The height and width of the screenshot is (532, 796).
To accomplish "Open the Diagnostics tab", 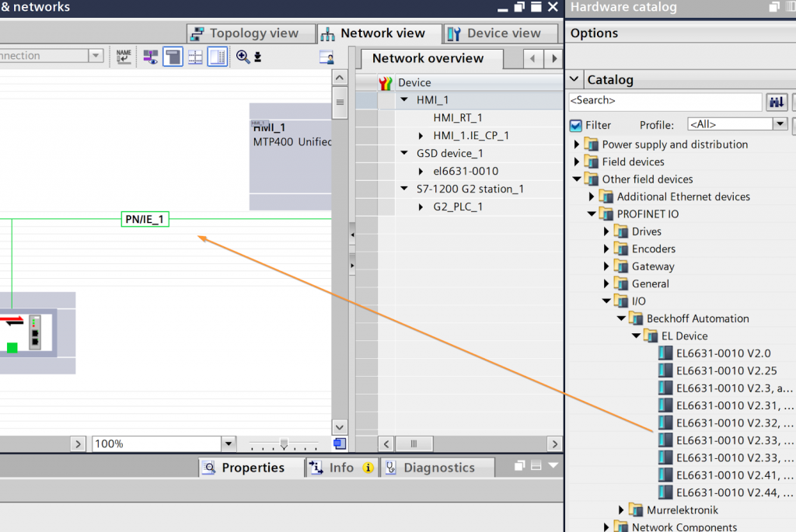I will click(x=438, y=468).
